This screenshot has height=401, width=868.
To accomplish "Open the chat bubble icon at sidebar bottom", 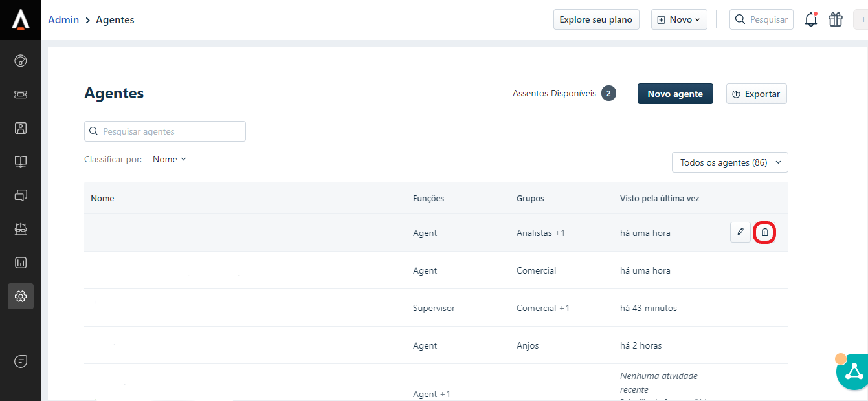I will [21, 362].
